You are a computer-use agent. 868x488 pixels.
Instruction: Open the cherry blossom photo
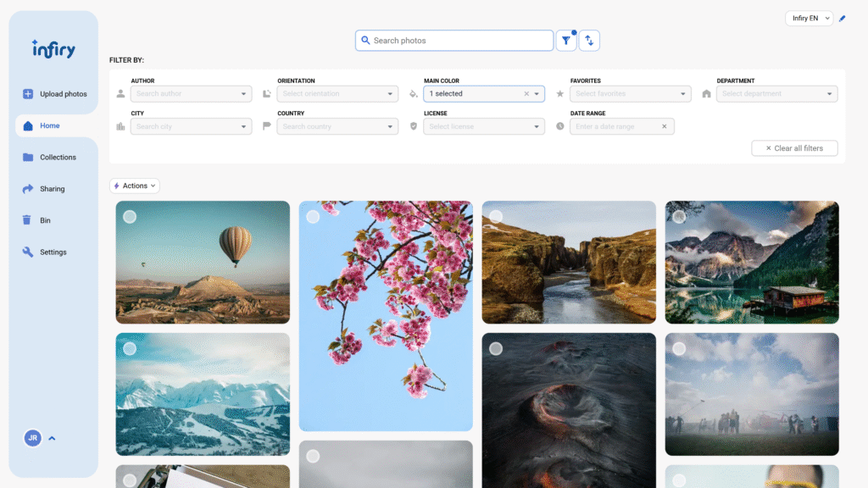point(386,316)
